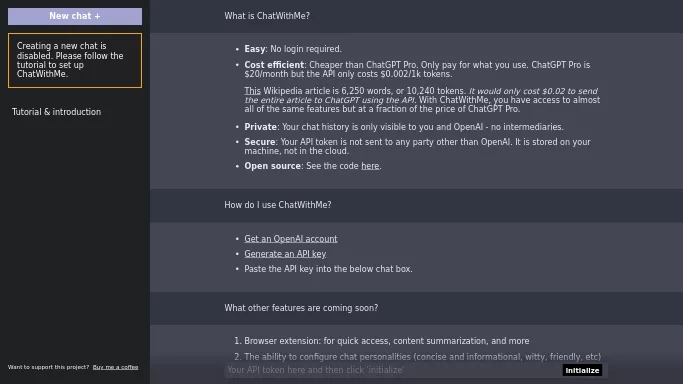
Task: Click the bold 'Easy' label
Action: pyautogui.click(x=255, y=49)
